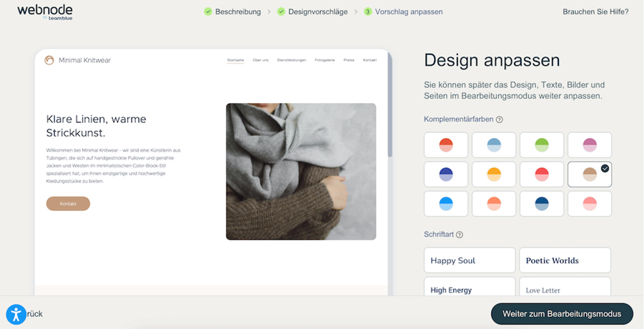Select the bright red color scheme
The width and height of the screenshot is (644, 329).
(542, 174)
